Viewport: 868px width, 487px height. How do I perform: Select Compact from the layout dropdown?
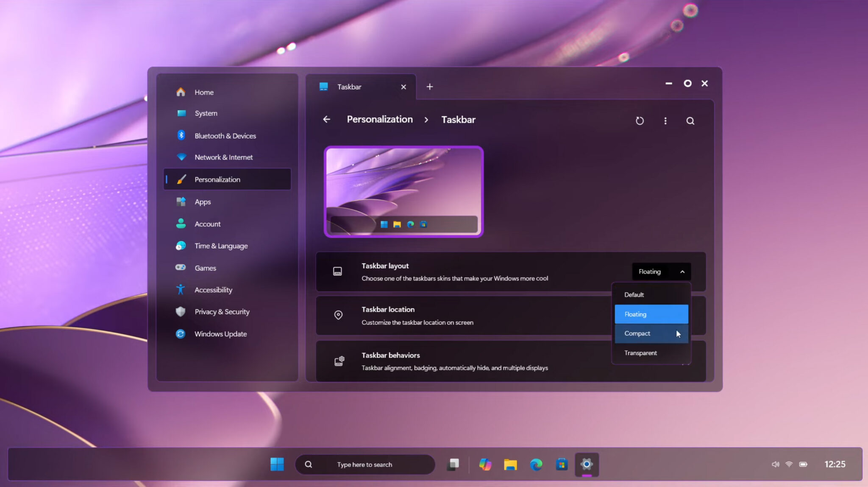637,333
